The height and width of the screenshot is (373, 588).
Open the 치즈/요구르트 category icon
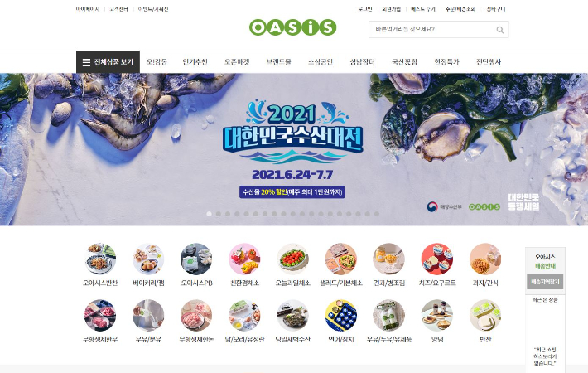coord(437,259)
